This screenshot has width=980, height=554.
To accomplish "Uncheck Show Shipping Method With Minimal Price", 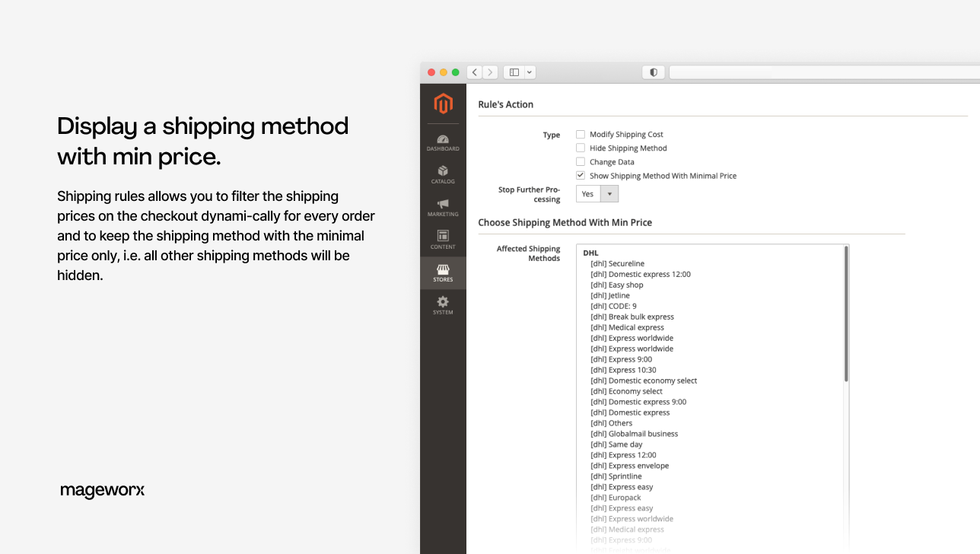I will pyautogui.click(x=580, y=175).
